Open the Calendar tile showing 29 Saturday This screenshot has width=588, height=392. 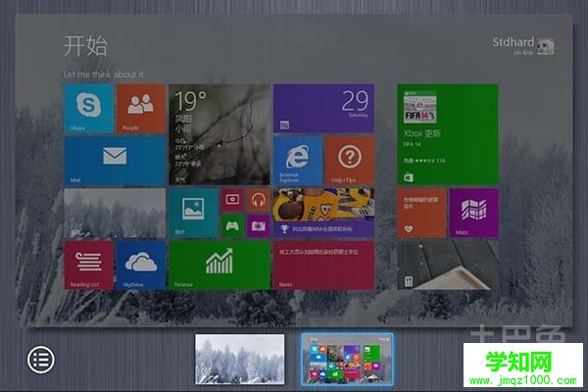pos(323,109)
